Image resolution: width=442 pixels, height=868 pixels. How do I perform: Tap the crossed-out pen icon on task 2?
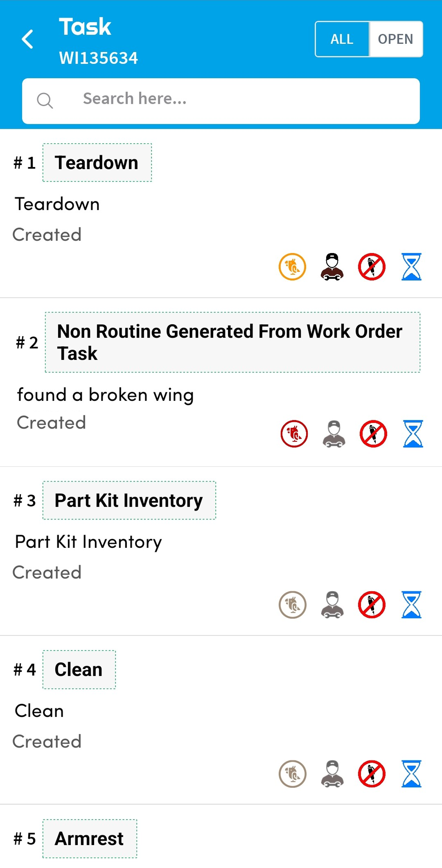(373, 434)
